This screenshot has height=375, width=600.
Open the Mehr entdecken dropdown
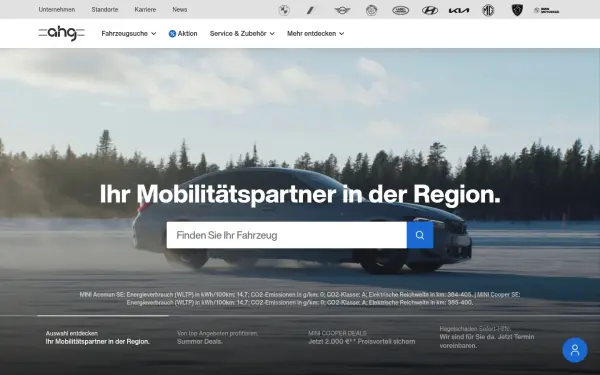(315, 34)
